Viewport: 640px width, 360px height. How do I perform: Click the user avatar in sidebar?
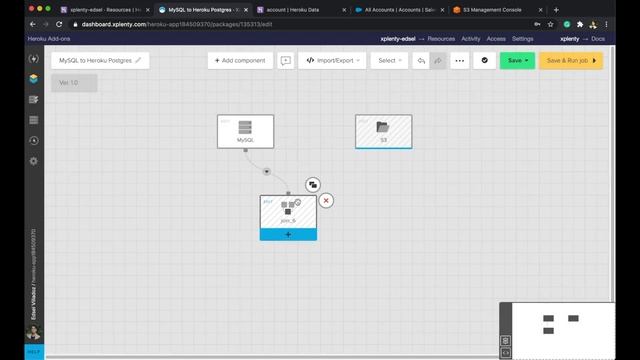pyautogui.click(x=33, y=332)
